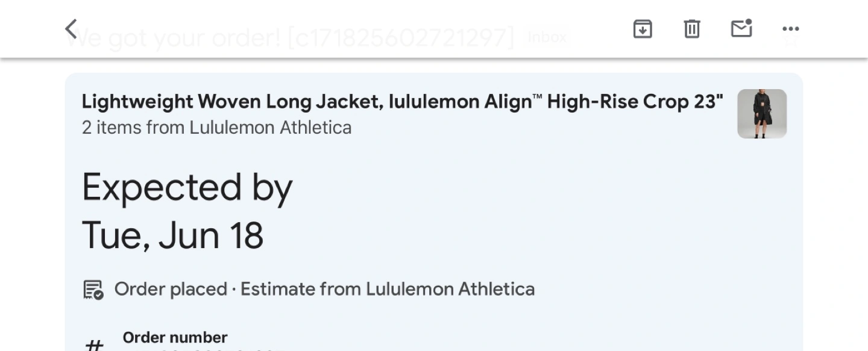
Task: Open the three-dot more options menu
Action: (790, 28)
